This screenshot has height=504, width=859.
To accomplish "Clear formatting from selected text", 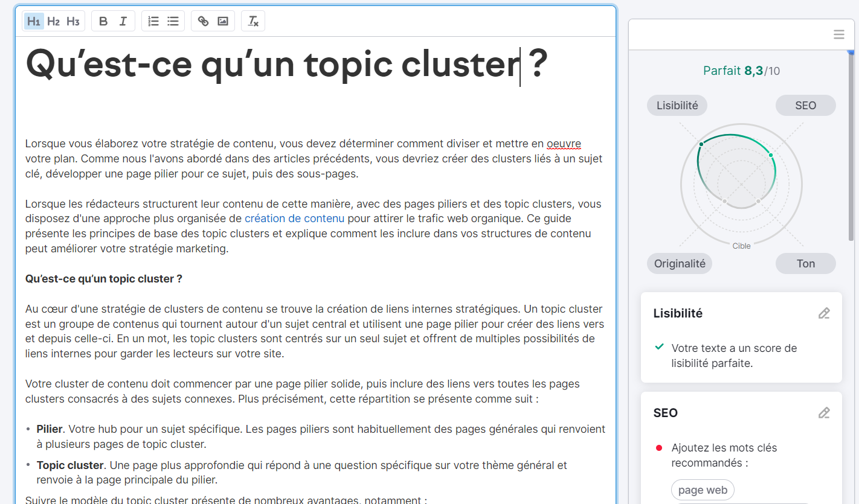I will [253, 21].
